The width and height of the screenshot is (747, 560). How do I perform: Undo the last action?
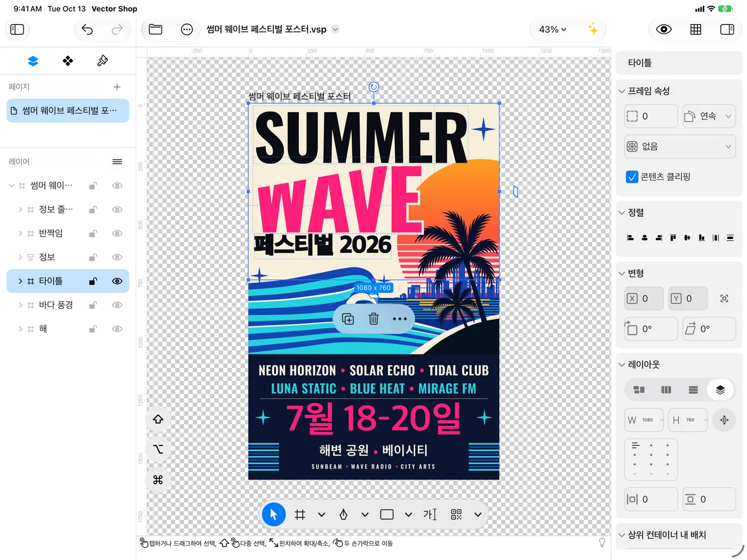tap(88, 29)
